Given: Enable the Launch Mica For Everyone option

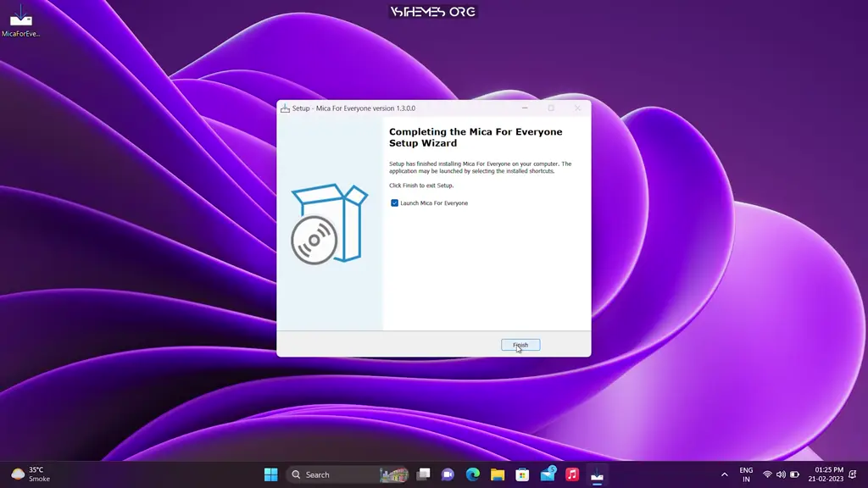Looking at the screenshot, I should coord(393,202).
